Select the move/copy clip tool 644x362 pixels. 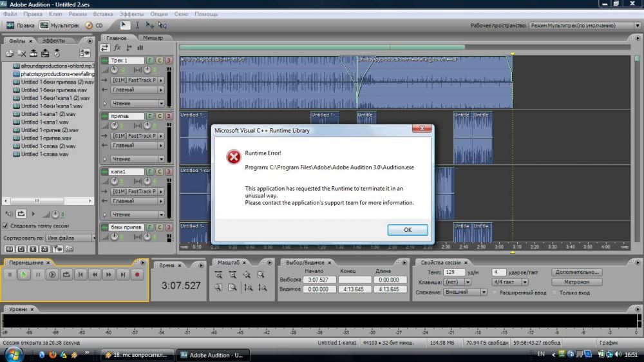(150, 25)
